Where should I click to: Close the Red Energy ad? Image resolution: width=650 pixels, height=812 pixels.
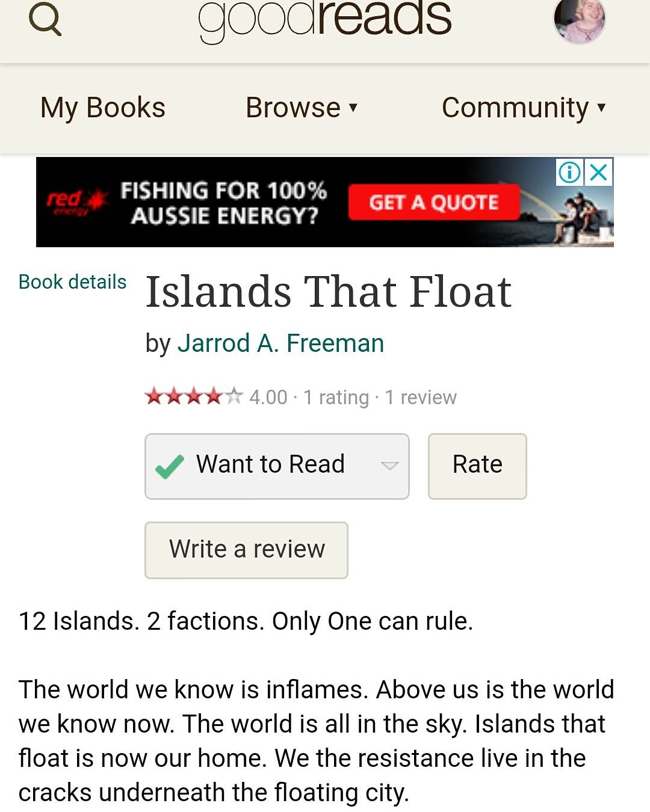tap(599, 173)
